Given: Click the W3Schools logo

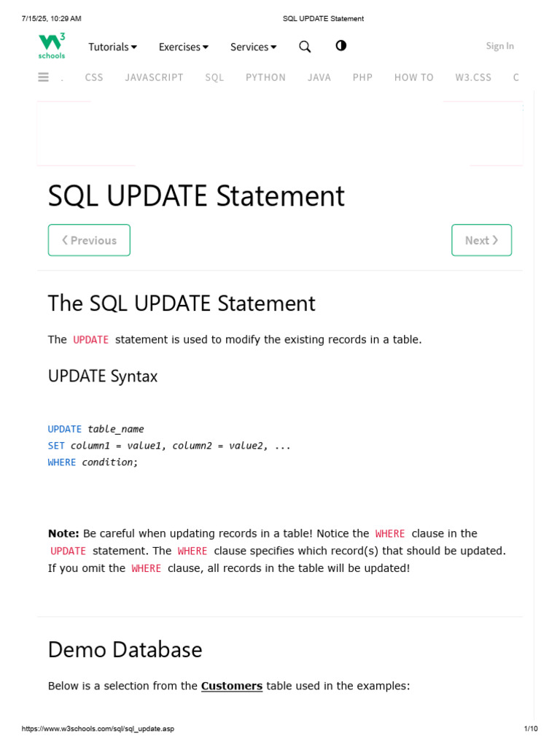Looking at the screenshot, I should (x=52, y=45).
